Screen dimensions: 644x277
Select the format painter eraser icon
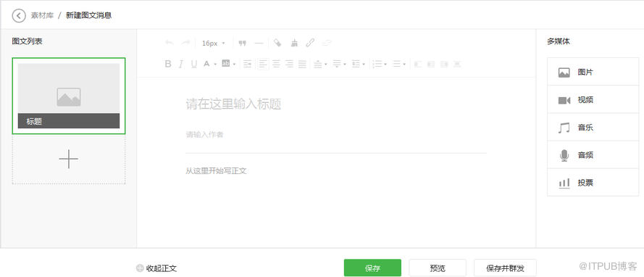tap(277, 43)
